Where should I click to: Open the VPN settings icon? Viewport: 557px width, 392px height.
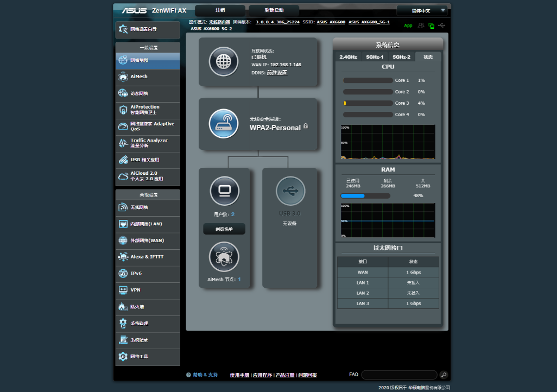point(123,290)
